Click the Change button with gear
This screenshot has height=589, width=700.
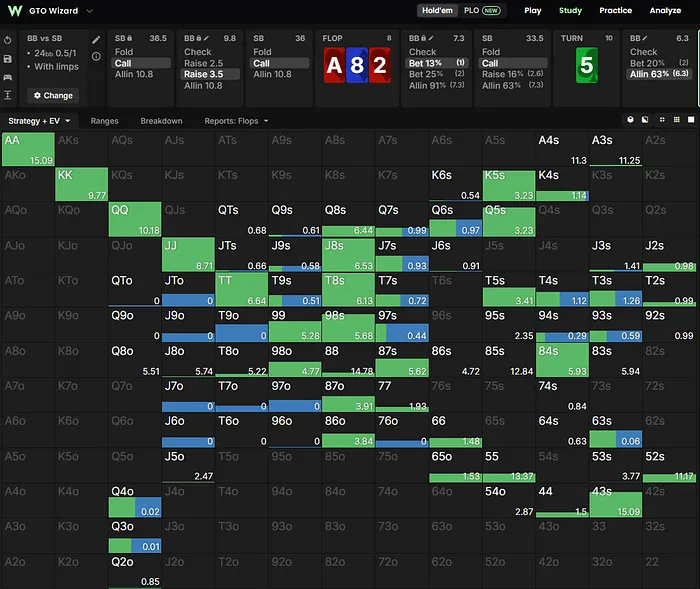pos(53,96)
